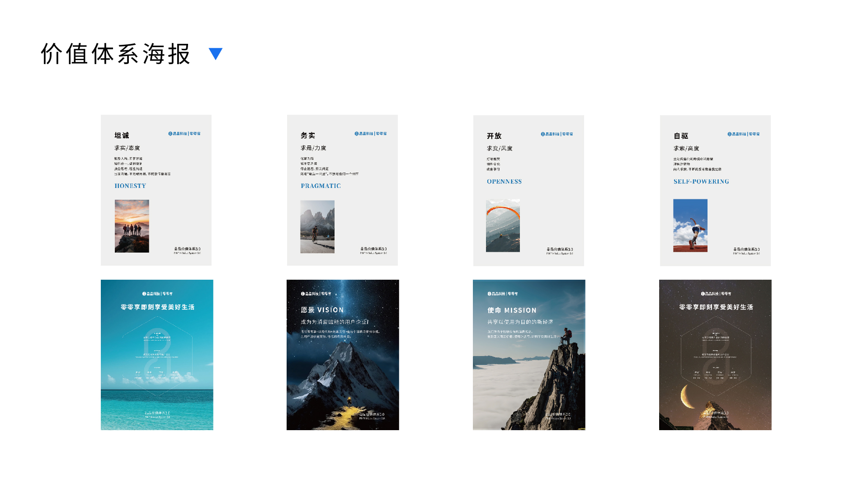Click the OPENNESS blue text
The image size is (868, 488).
point(504,182)
